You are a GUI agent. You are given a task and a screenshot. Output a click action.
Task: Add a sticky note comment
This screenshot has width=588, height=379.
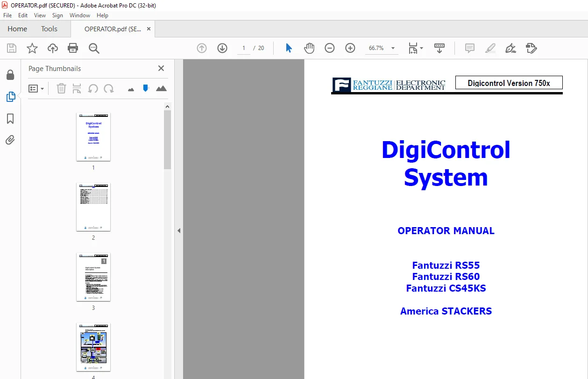[470, 48]
